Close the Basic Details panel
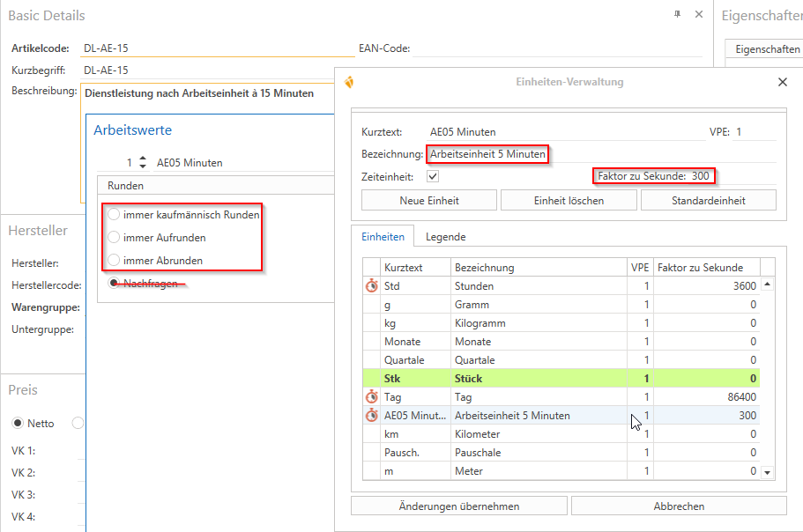 [x=699, y=15]
